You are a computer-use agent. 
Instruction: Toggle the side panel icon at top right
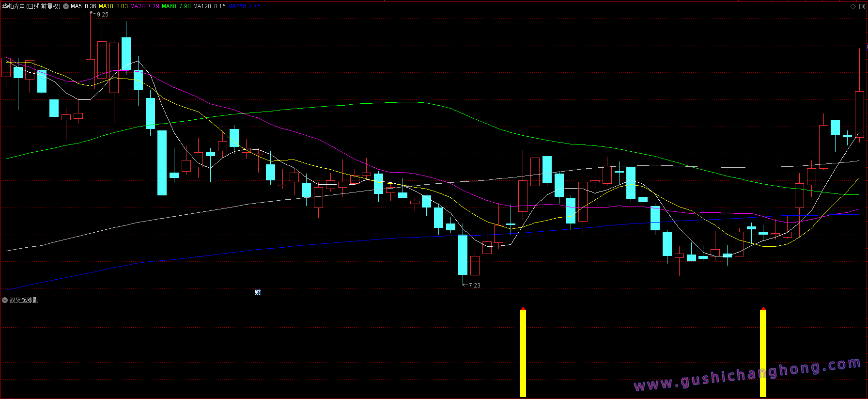[x=862, y=6]
